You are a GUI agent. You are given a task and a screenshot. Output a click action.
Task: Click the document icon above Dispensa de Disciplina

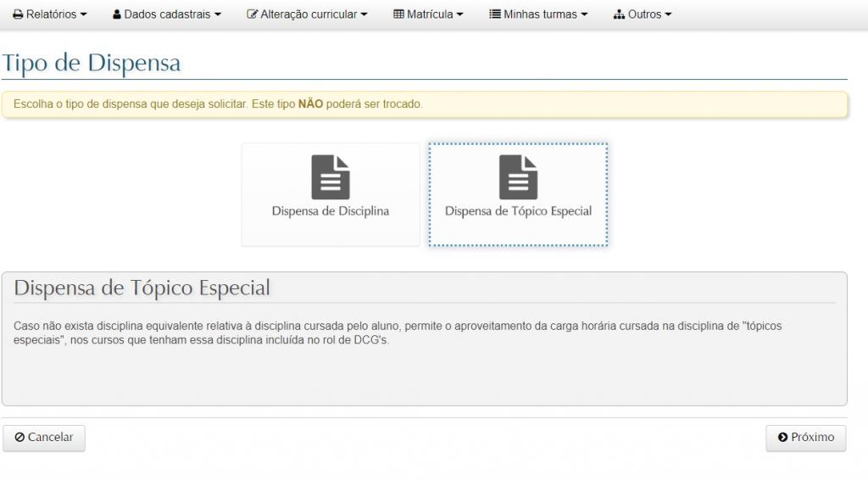pyautogui.click(x=331, y=176)
